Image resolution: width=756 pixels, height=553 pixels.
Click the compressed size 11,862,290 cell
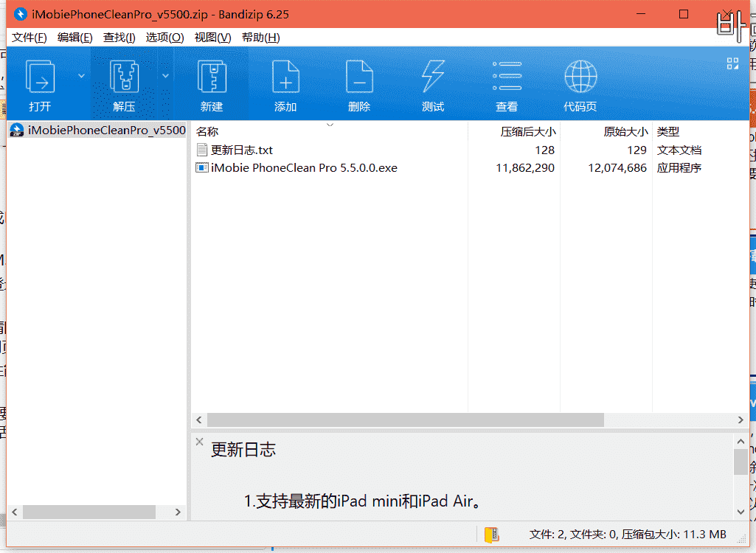525,168
